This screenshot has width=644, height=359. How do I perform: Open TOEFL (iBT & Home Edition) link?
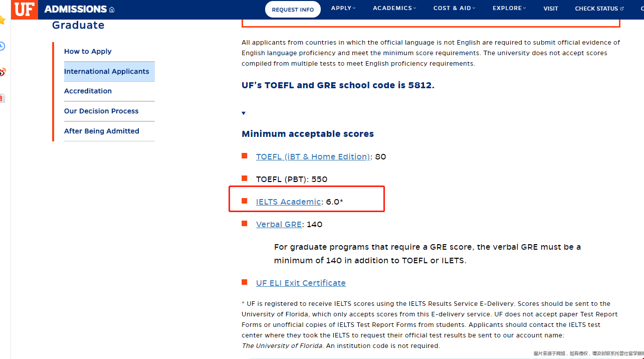point(313,156)
